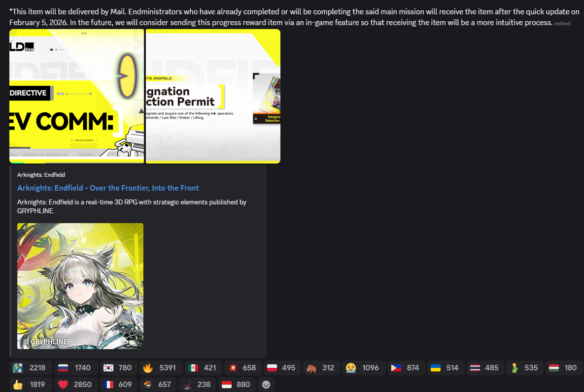Image resolution: width=584 pixels, height=392 pixels.
Task: Add the Hungary flag reaction showing 180
Action: [564, 368]
